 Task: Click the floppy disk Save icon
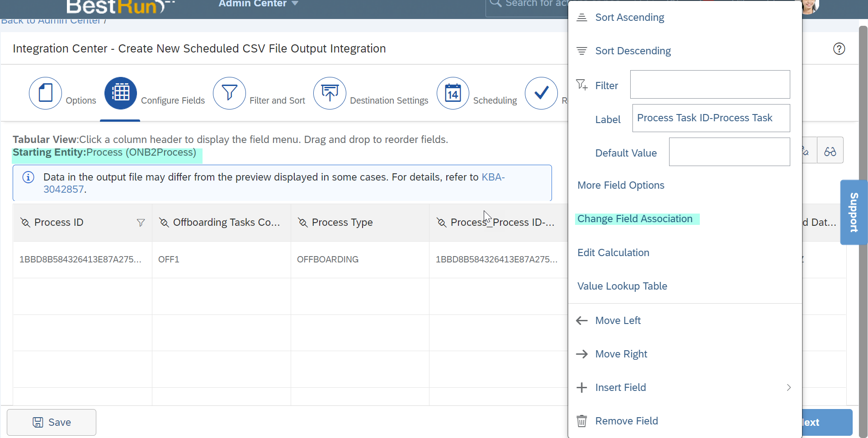[38, 423]
